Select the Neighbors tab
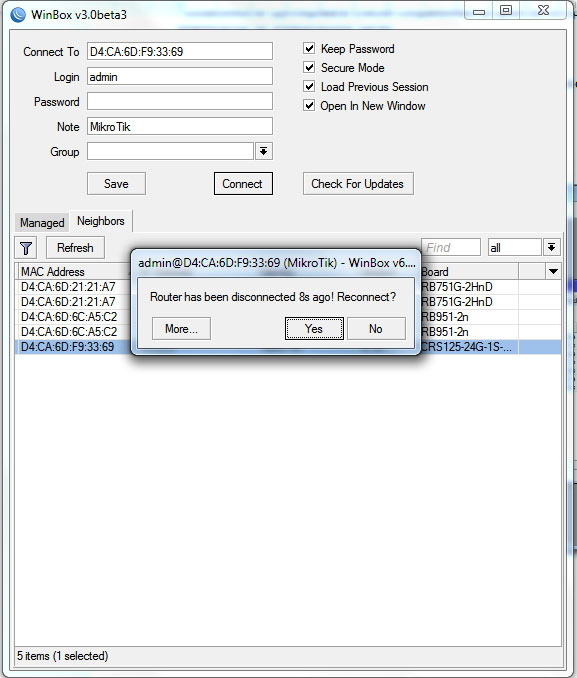 tap(101, 221)
